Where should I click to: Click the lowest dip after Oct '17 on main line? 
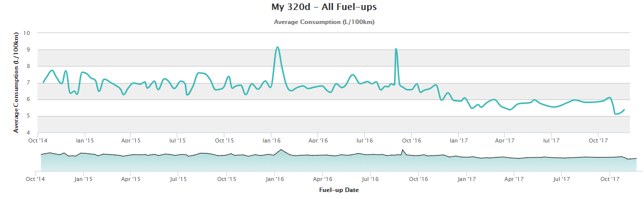coord(615,114)
